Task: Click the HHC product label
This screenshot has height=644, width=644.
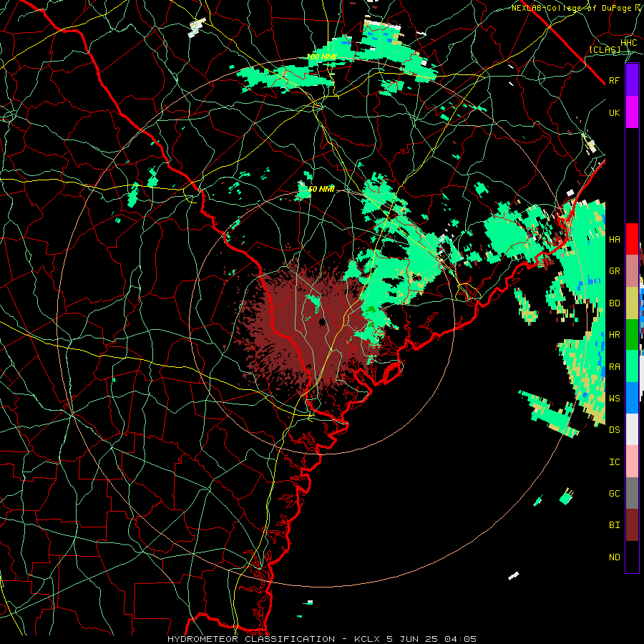Action: pyautogui.click(x=628, y=43)
